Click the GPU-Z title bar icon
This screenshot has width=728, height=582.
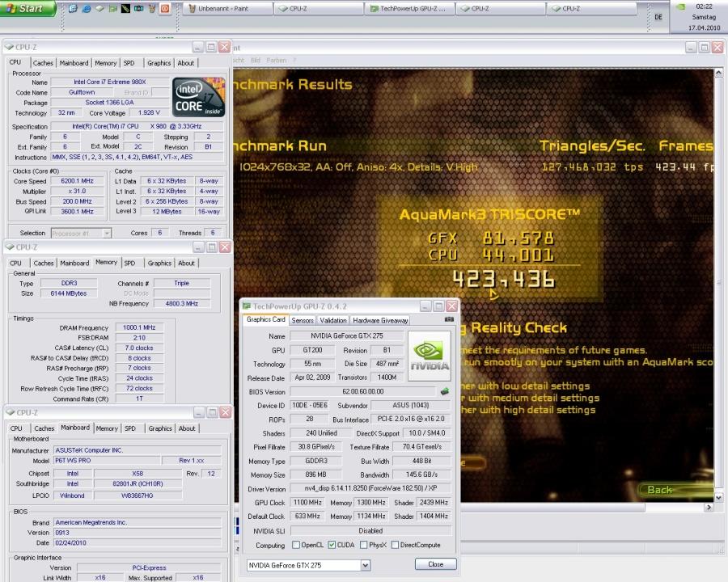(247, 306)
